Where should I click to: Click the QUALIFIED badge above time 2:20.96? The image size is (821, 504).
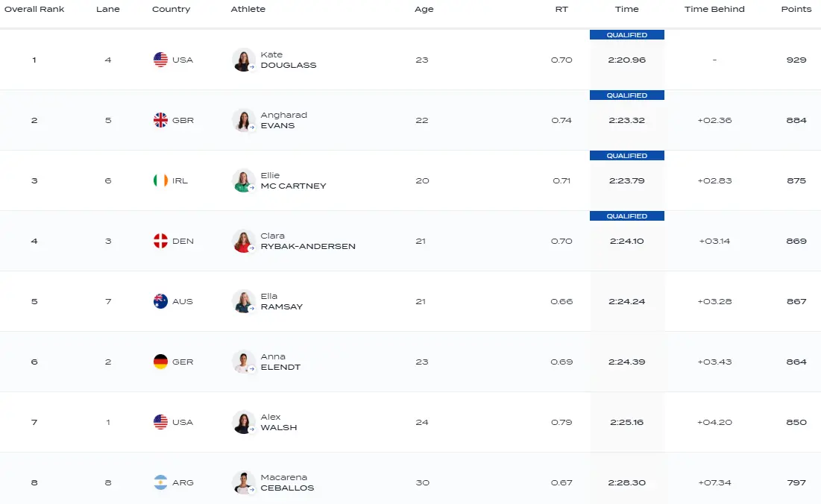626,35
